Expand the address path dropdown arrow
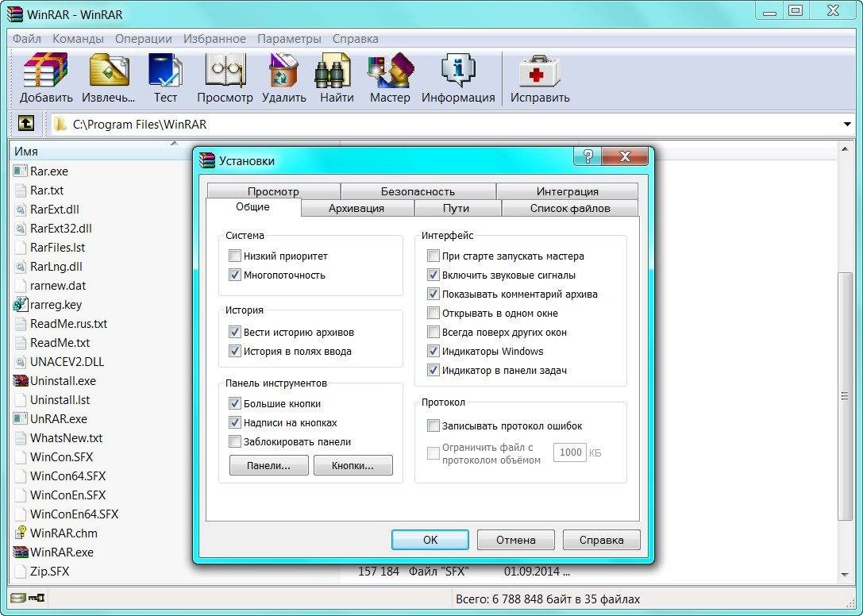This screenshot has width=863, height=616. [848, 124]
